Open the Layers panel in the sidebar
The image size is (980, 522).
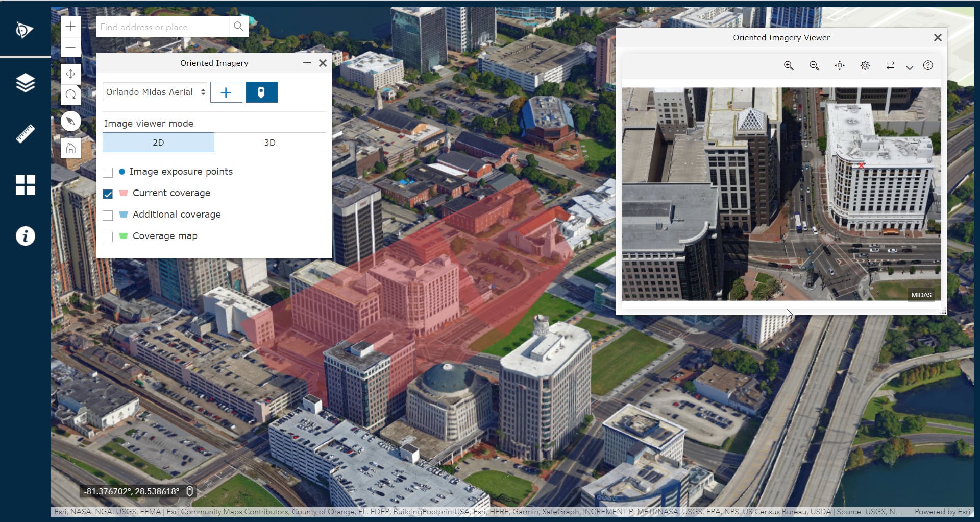(25, 82)
